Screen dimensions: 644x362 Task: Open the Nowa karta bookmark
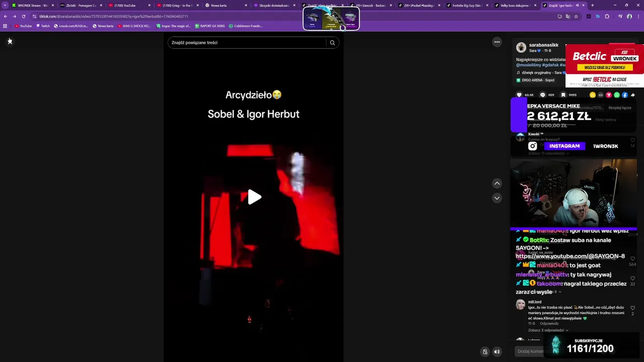tap(103, 26)
